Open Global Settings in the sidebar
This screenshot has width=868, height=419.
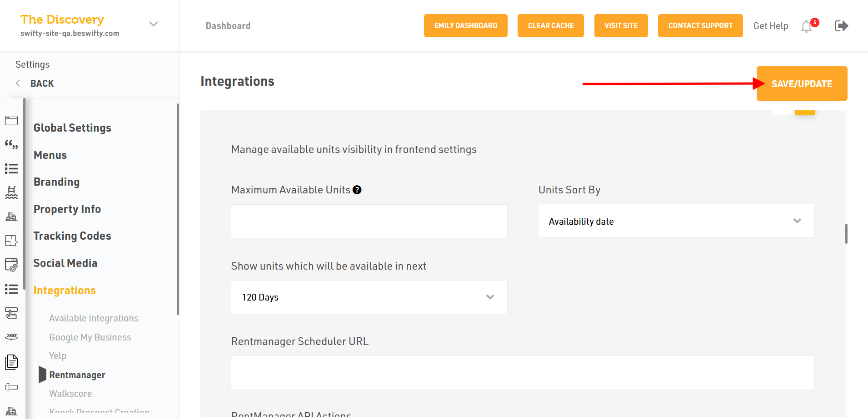tap(72, 128)
